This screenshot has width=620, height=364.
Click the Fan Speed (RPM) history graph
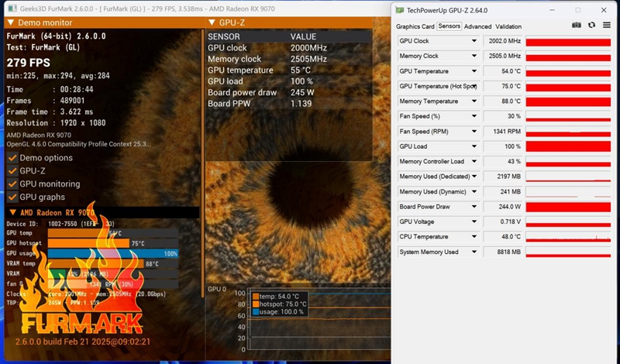(x=568, y=131)
